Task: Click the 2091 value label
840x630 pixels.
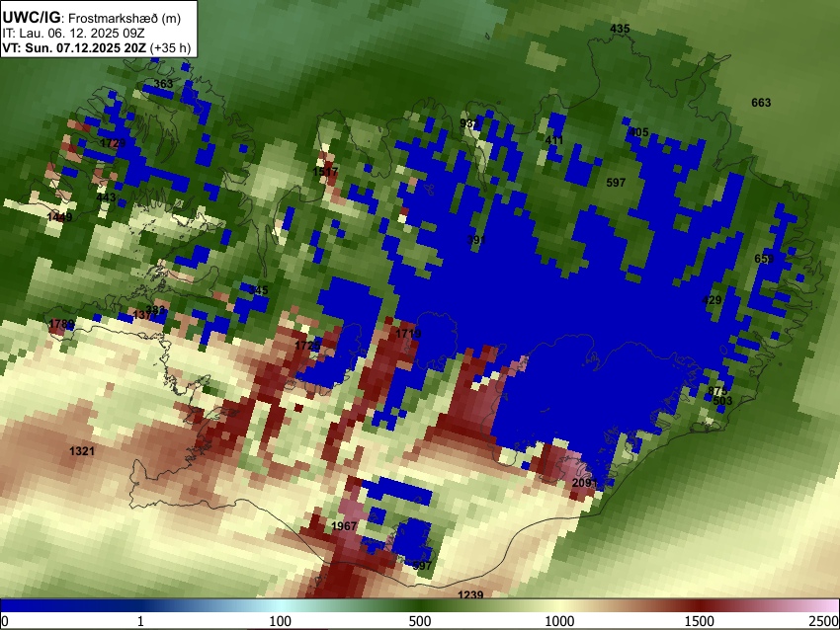Action: point(584,482)
